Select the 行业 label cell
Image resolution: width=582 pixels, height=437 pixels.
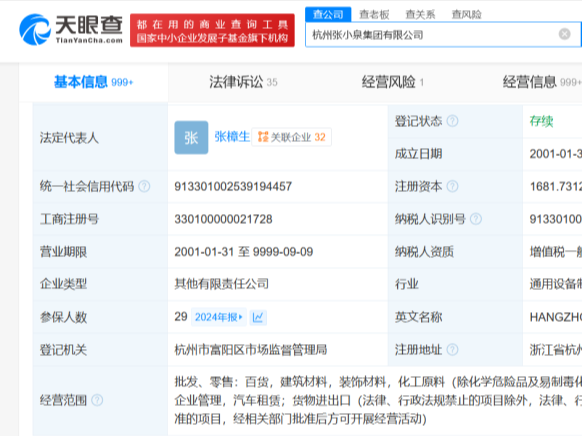click(x=455, y=284)
